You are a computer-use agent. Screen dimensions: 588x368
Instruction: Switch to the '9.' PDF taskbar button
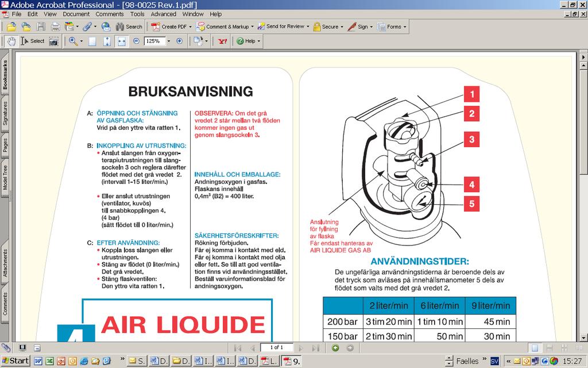[292, 361]
